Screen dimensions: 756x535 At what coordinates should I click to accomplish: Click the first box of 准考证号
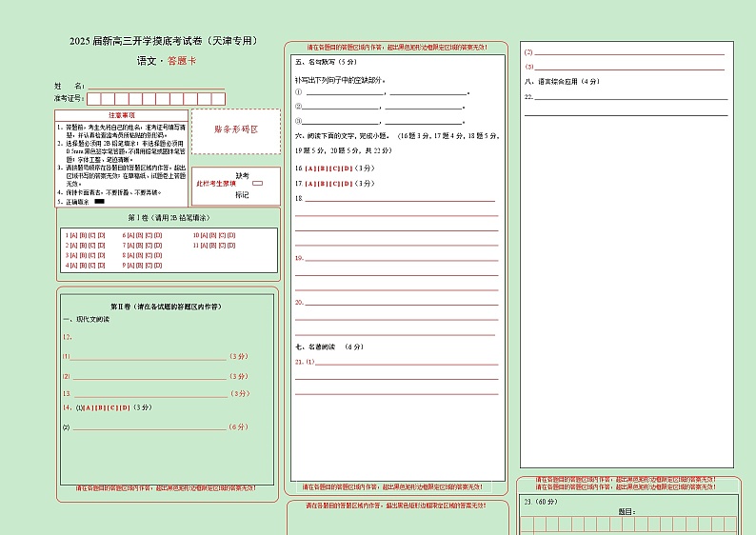[x=94, y=99]
